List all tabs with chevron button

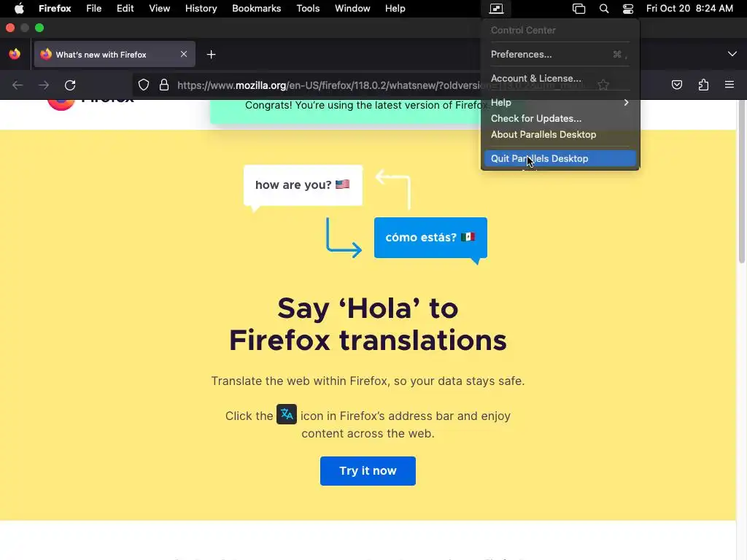(732, 54)
